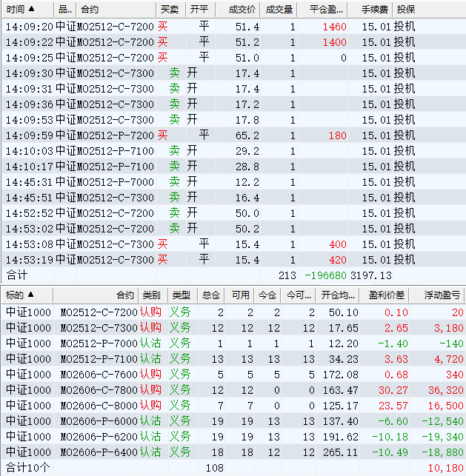The width and height of the screenshot is (466, 476).
Task: Click the total floating profit 10,180
Action: (446, 468)
